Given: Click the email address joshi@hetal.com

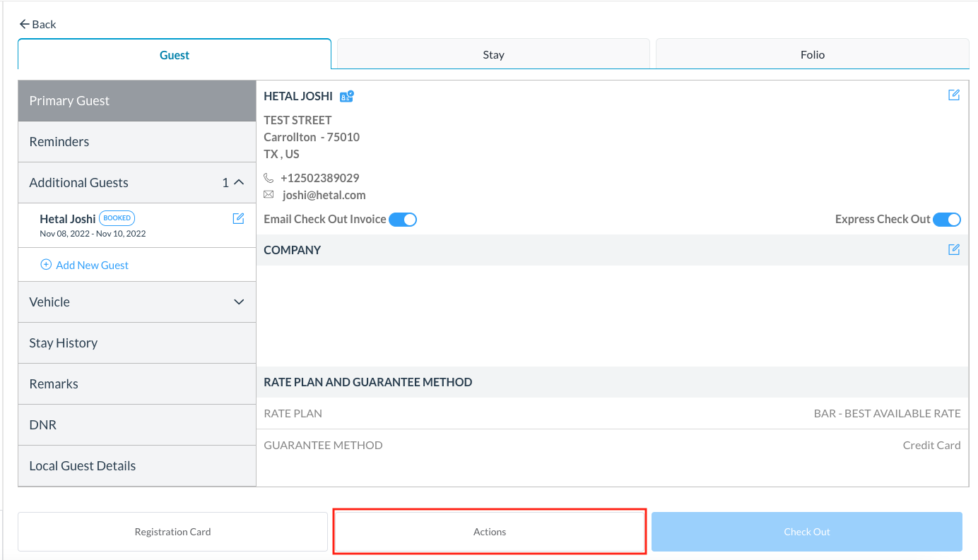Looking at the screenshot, I should (x=324, y=195).
